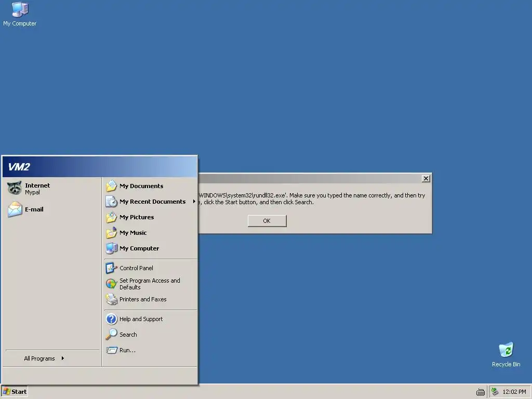Click the My Music folder icon
532x399 pixels.
111,233
